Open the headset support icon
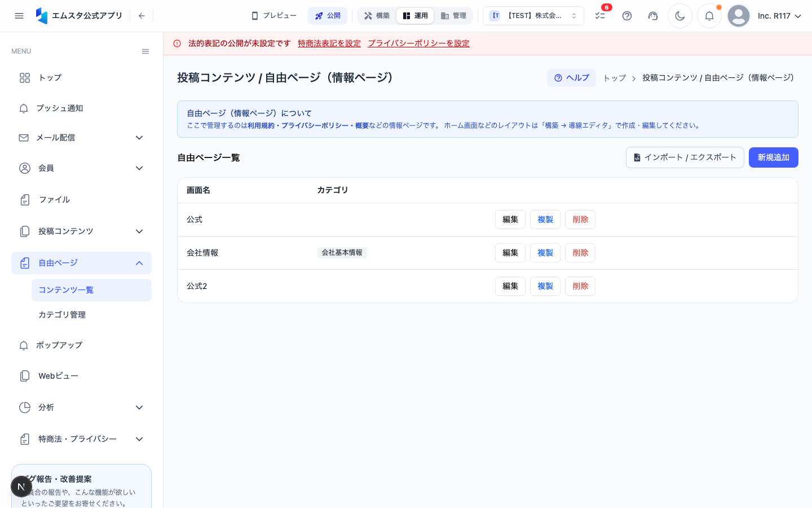 coord(653,16)
